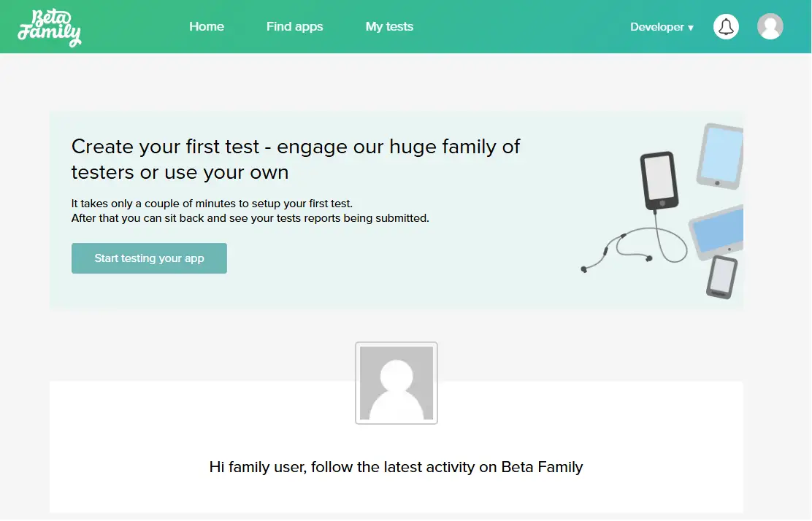Open My tests
The width and height of the screenshot is (812, 521).
[389, 26]
